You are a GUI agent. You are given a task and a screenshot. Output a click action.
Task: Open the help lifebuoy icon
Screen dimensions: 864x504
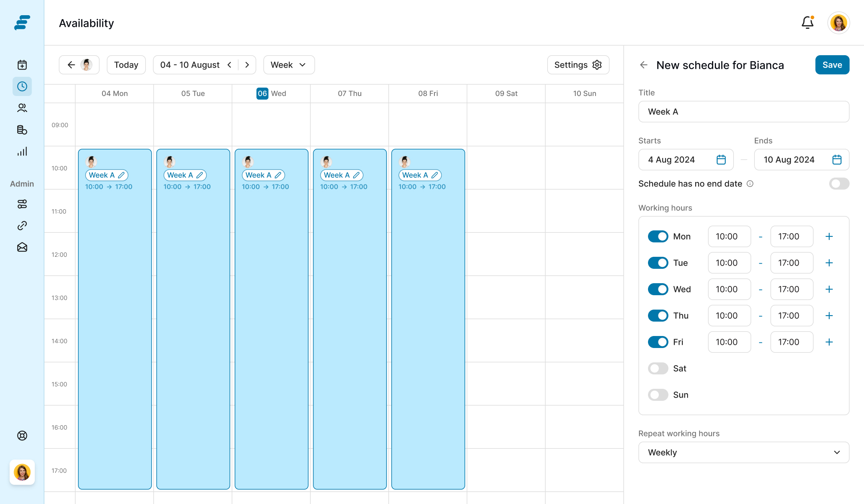point(22,436)
